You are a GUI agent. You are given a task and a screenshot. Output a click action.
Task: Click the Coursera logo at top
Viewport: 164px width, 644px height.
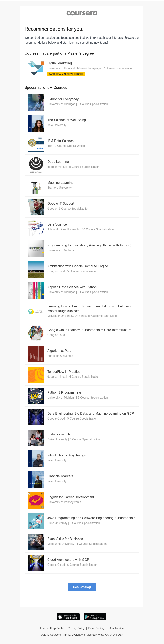click(82, 13)
